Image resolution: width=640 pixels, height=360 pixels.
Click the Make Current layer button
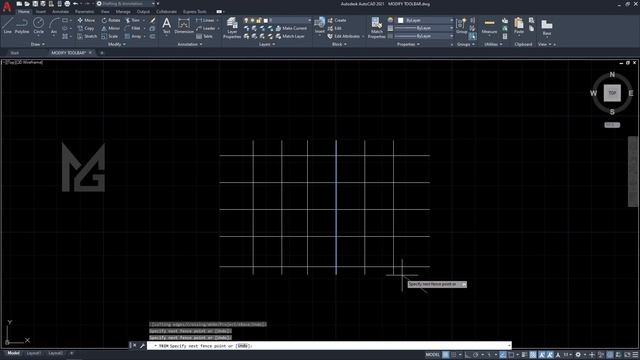tap(291, 28)
